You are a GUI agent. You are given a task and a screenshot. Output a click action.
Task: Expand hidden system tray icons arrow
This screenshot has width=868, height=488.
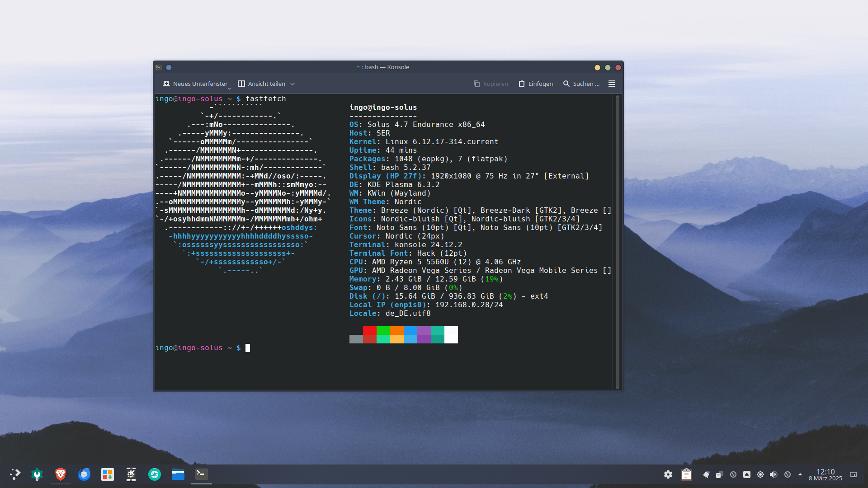(x=800, y=474)
